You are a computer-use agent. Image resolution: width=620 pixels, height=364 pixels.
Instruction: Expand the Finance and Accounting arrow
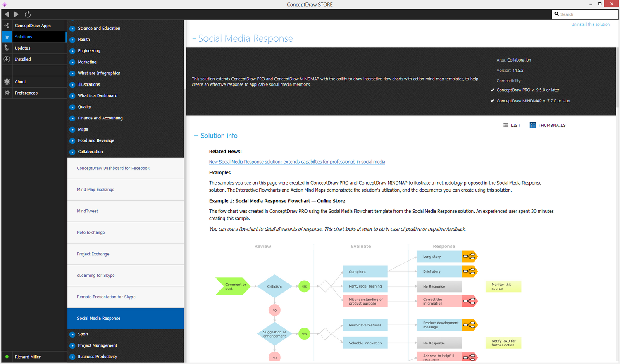72,118
